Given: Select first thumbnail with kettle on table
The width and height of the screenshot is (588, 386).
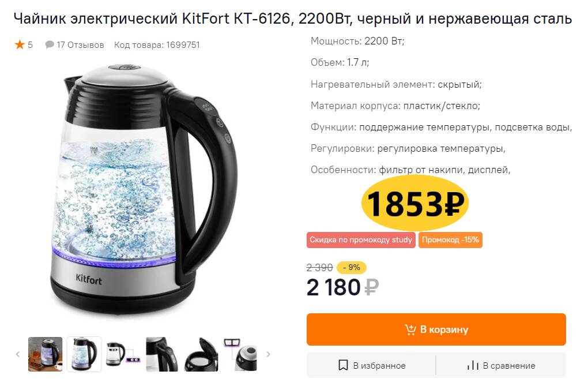Looking at the screenshot, I should [45, 354].
